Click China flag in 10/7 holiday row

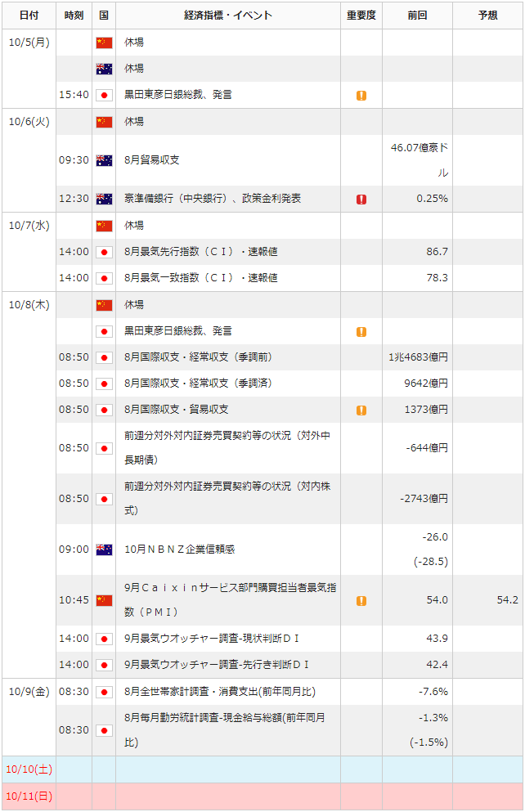[x=104, y=226]
